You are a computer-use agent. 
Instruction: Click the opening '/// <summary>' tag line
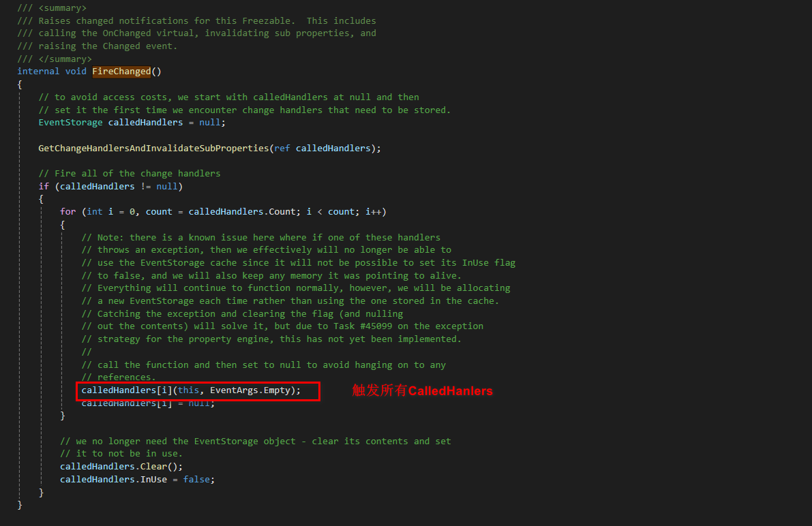pyautogui.click(x=52, y=8)
